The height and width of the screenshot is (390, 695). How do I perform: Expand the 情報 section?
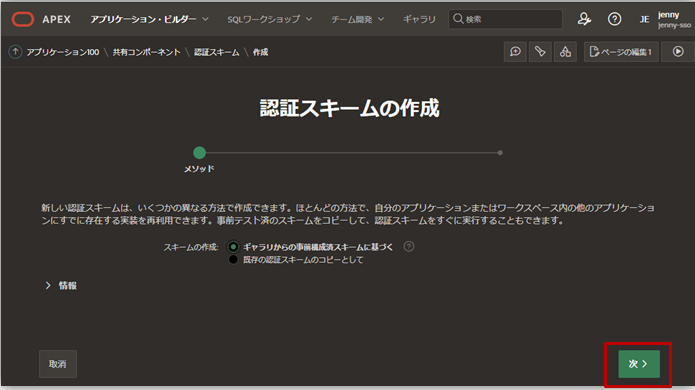click(61, 285)
